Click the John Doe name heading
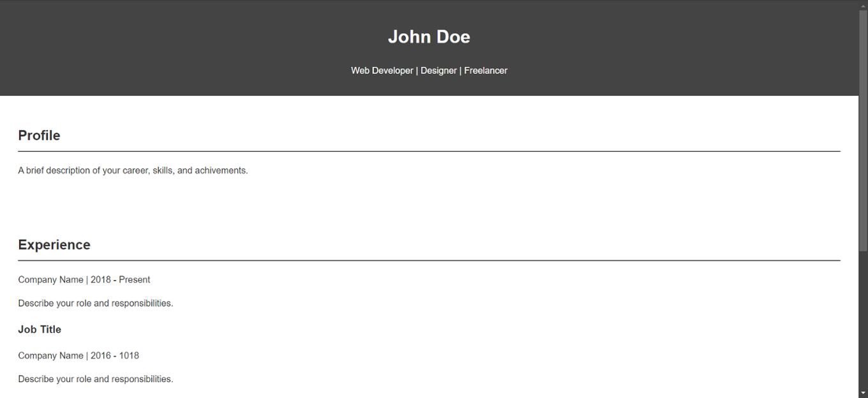Viewport: 868px width, 398px height. [x=429, y=37]
